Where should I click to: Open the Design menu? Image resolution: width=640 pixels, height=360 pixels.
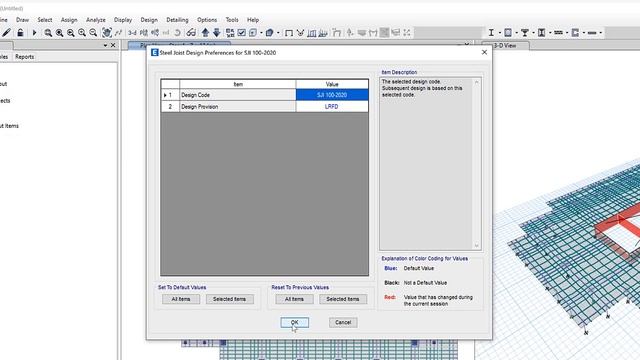149,20
